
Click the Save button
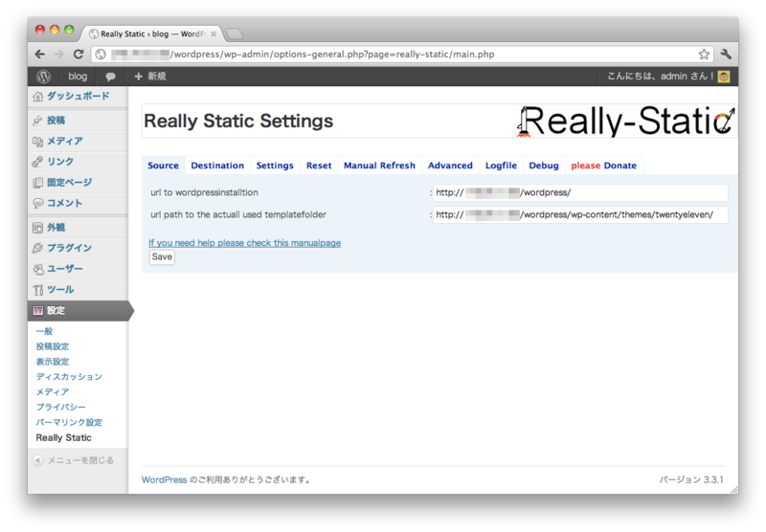click(162, 256)
